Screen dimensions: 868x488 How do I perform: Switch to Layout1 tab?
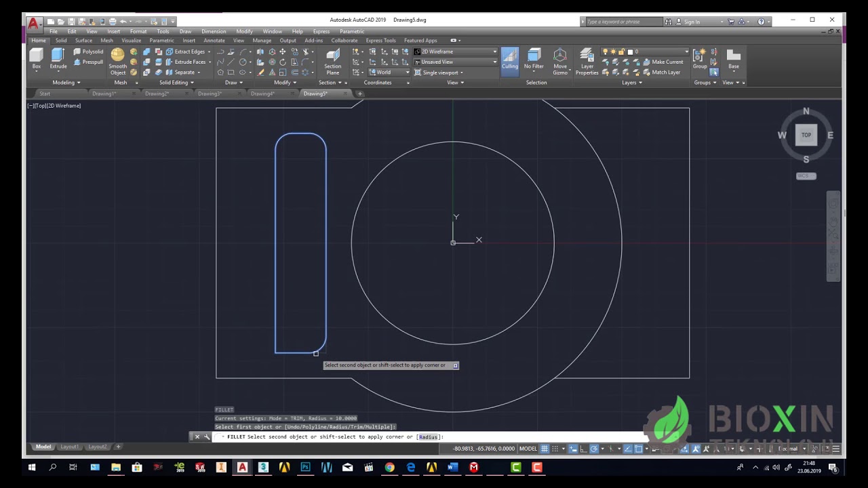click(69, 447)
